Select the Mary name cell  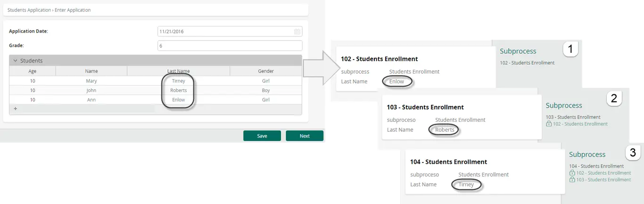tap(91, 81)
